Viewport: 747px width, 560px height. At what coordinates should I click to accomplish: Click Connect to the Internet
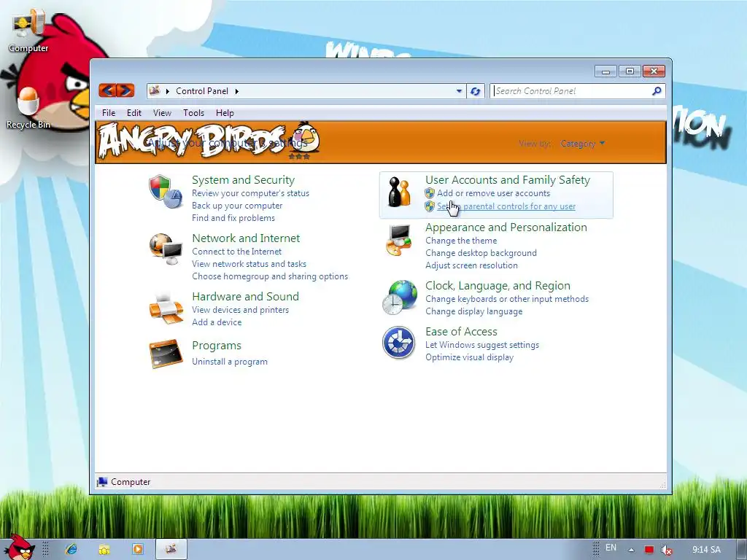[237, 252]
